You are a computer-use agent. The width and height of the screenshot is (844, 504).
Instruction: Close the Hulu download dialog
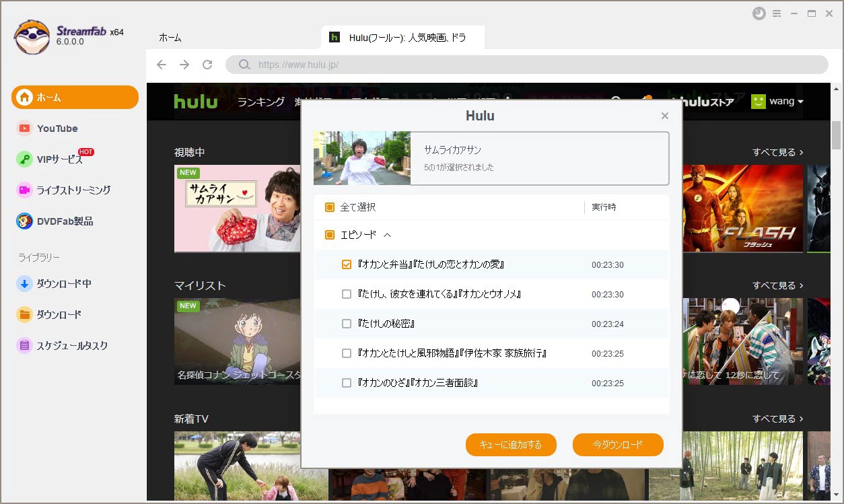point(665,116)
